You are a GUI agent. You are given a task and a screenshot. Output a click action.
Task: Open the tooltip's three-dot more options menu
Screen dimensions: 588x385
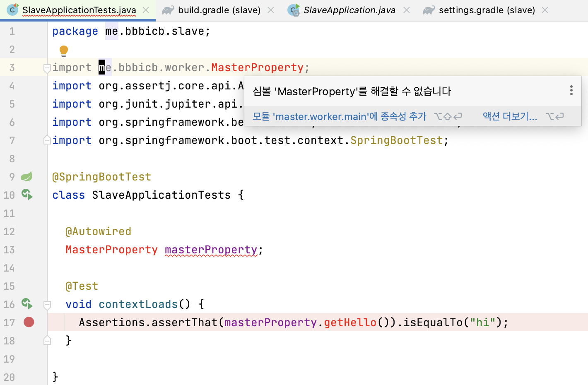[x=571, y=90]
